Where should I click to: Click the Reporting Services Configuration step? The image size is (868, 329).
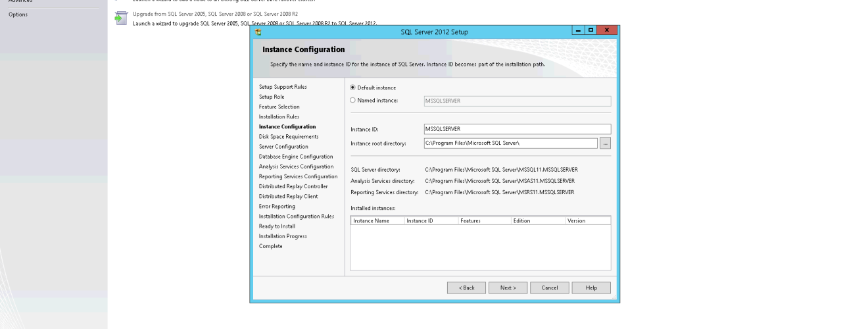click(x=299, y=176)
